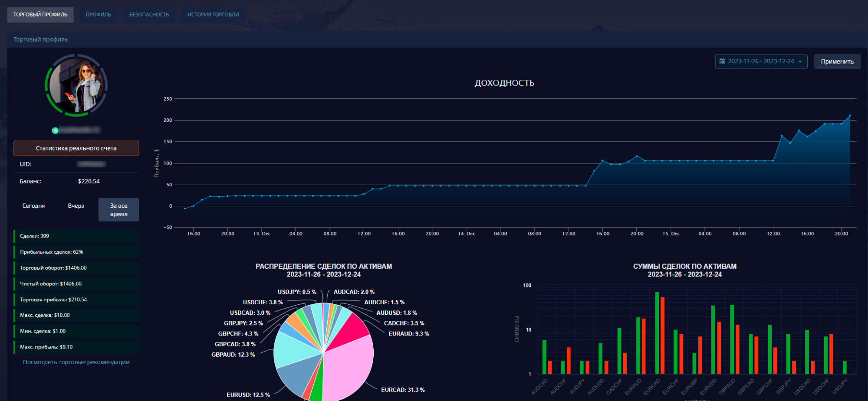Screen dimensions: 868x401
Task: Open the calendar icon in the date picker
Action: point(722,61)
